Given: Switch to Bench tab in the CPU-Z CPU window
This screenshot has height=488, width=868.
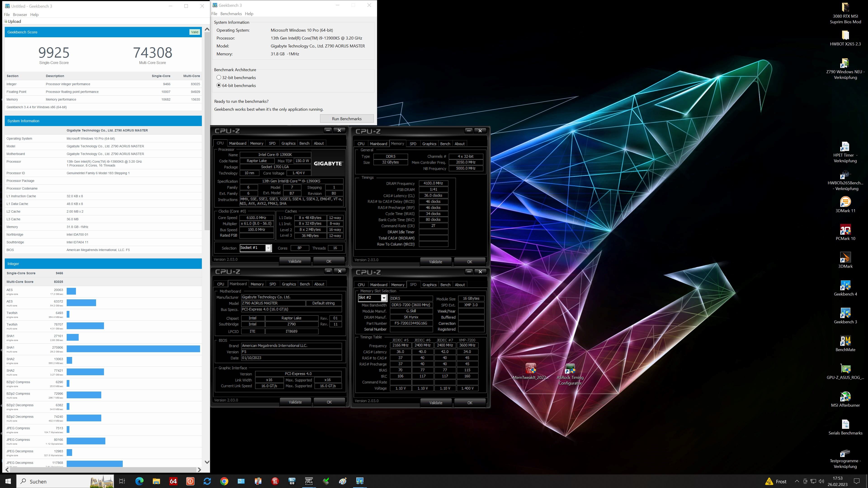Looking at the screenshot, I should pyautogui.click(x=304, y=143).
